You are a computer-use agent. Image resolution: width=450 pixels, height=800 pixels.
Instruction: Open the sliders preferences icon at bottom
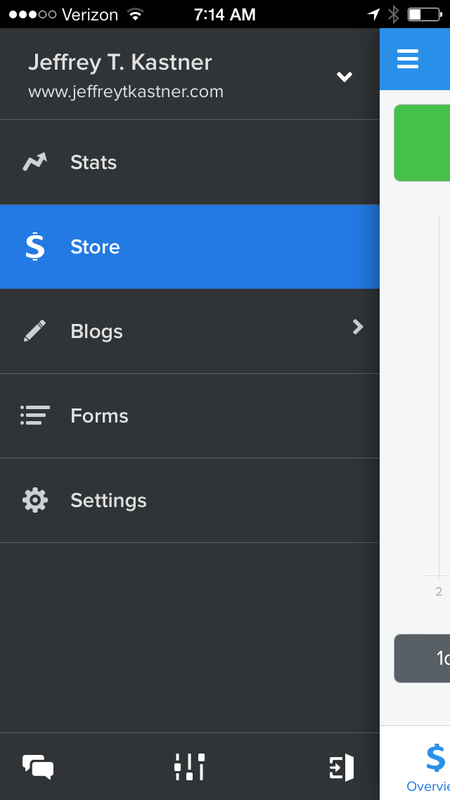(x=189, y=767)
